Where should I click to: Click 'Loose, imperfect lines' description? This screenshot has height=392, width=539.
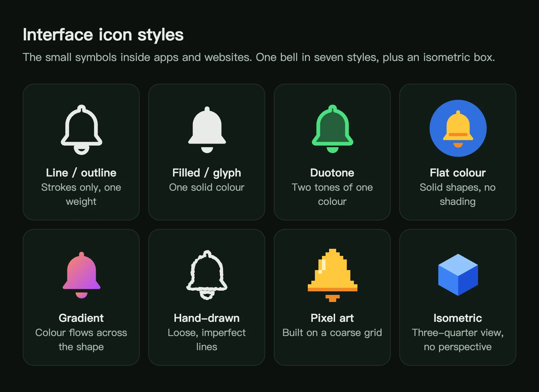pyautogui.click(x=207, y=340)
